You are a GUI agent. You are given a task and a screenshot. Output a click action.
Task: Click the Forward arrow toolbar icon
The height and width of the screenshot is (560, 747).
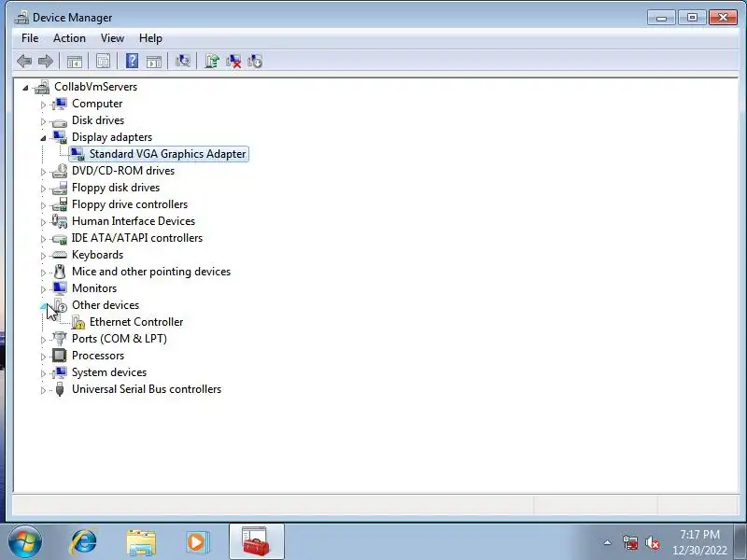tap(45, 61)
